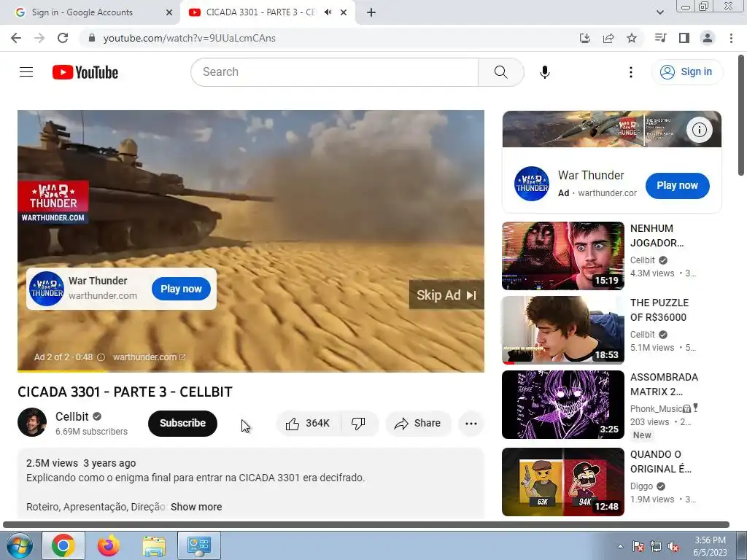The width and height of the screenshot is (747, 560).
Task: Open the YouTube hamburger guide menu
Action: click(26, 72)
